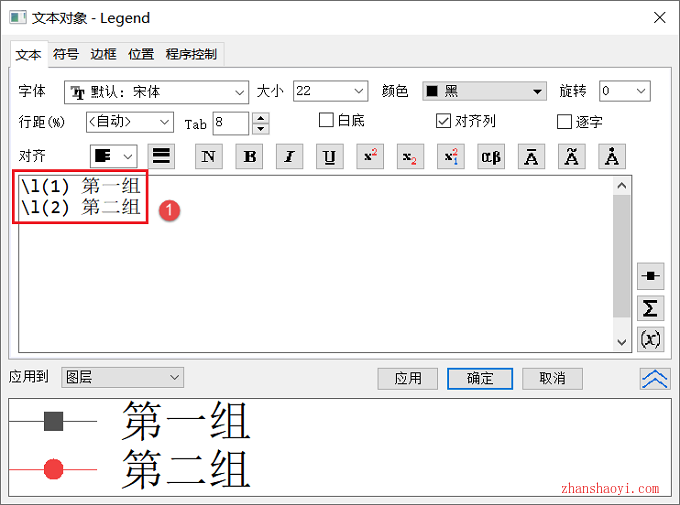
Task: Open the line spacing 自动 dropdown
Action: [x=130, y=122]
